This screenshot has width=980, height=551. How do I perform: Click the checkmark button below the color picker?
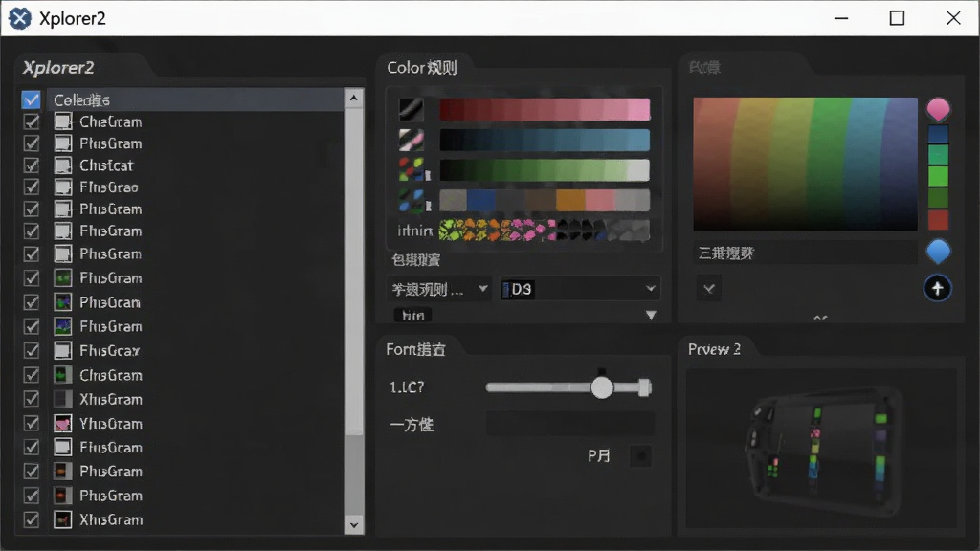(x=709, y=288)
